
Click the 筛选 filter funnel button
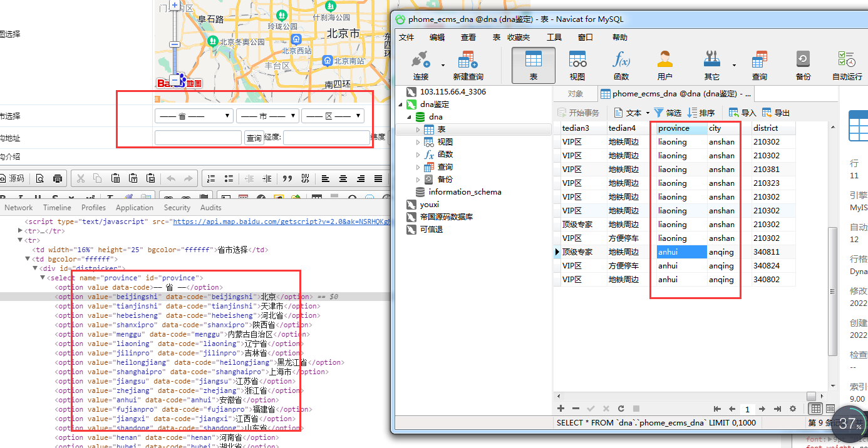668,113
